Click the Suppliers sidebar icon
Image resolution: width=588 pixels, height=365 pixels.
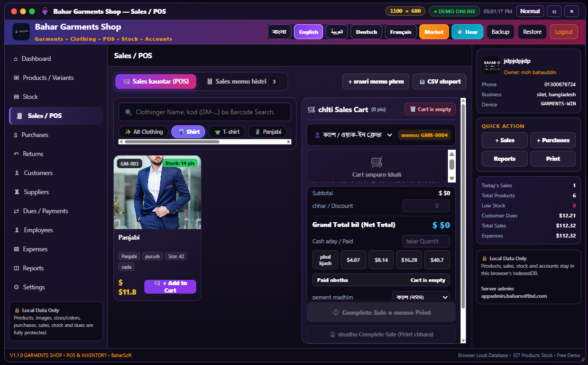pos(16,192)
